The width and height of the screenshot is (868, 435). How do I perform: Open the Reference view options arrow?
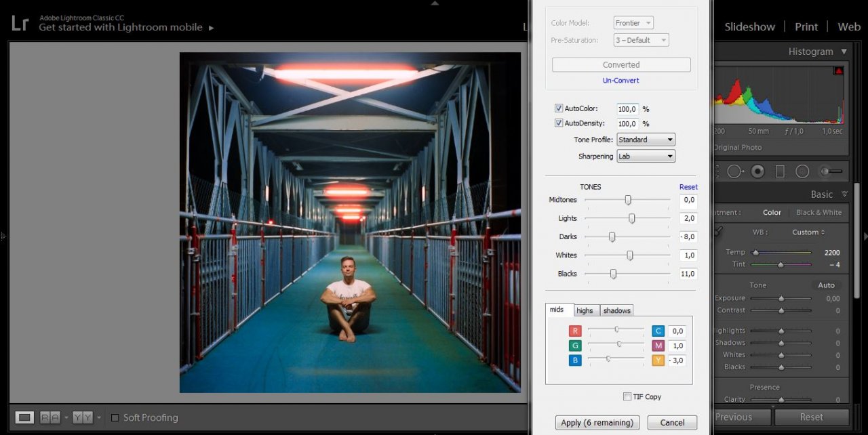click(65, 417)
